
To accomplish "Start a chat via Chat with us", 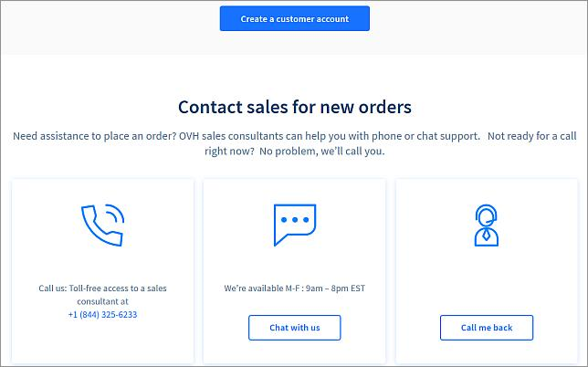I will pyautogui.click(x=295, y=328).
